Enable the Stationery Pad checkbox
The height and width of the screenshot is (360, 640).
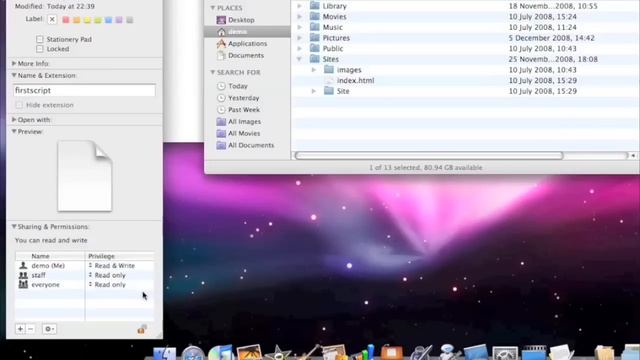pos(40,39)
